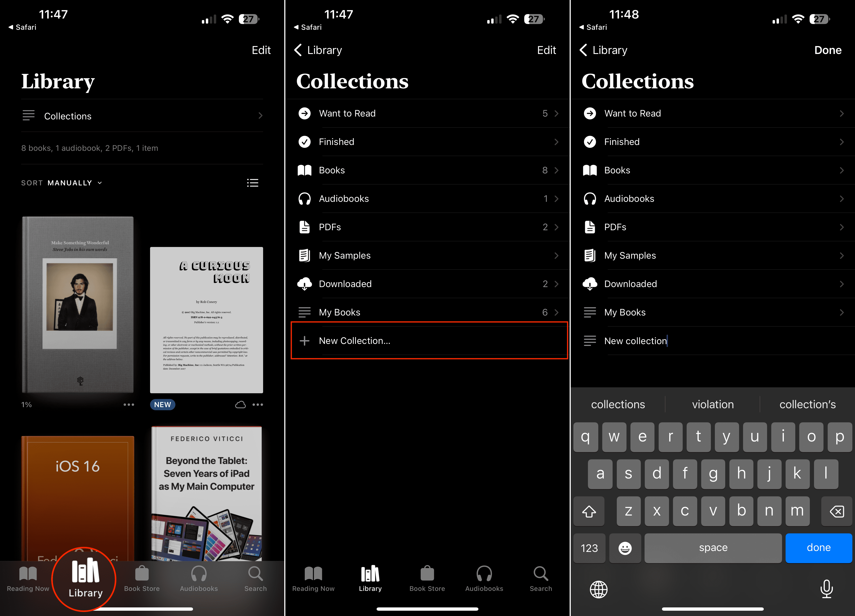Screen dimensions: 855x616
Task: Select Audiobooks tab on middle screen
Action: pyautogui.click(x=484, y=579)
